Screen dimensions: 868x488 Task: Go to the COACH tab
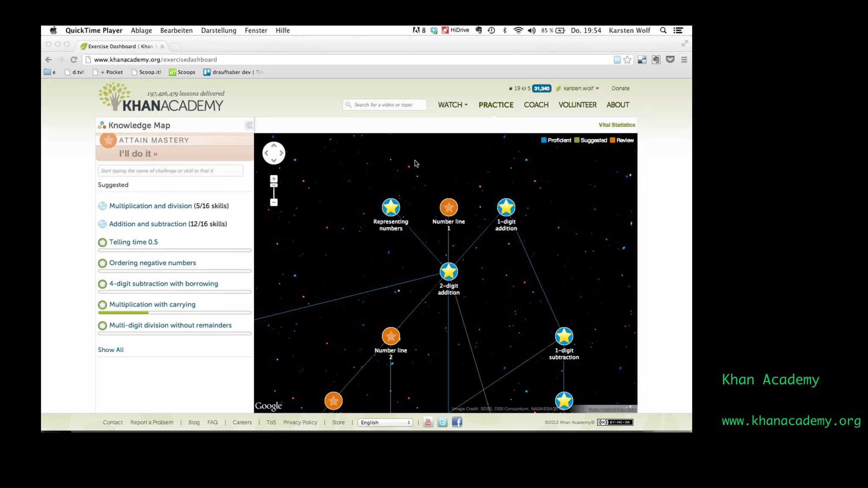click(x=536, y=105)
